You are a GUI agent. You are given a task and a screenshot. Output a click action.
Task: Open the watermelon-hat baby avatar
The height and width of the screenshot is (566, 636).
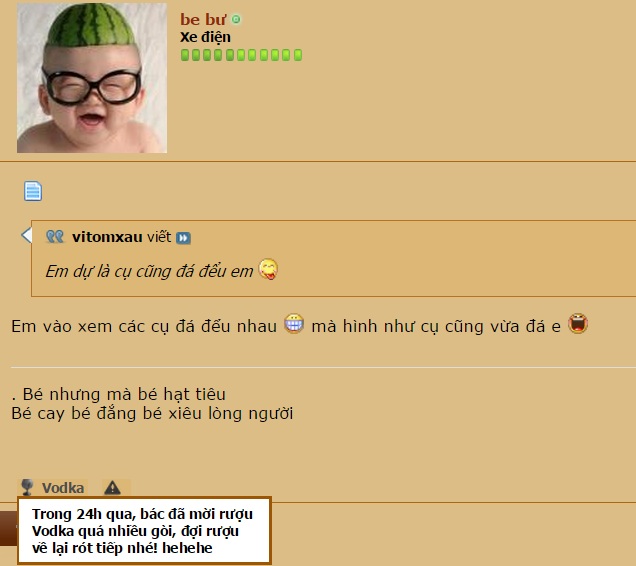click(x=92, y=78)
